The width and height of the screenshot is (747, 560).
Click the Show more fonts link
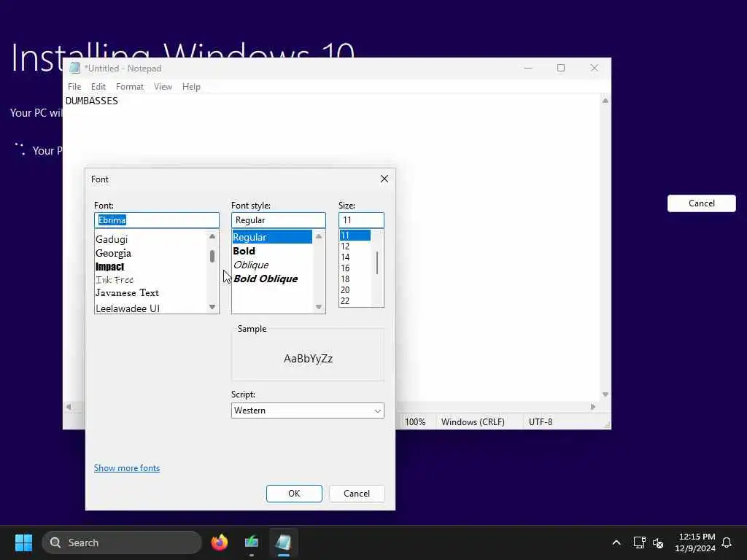(x=127, y=468)
